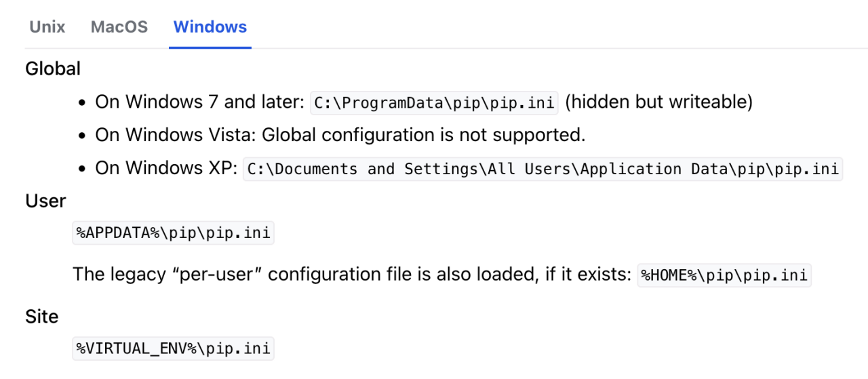This screenshot has height=379, width=868.
Task: Click the "On Windows 7 and later" text
Action: click(200, 102)
